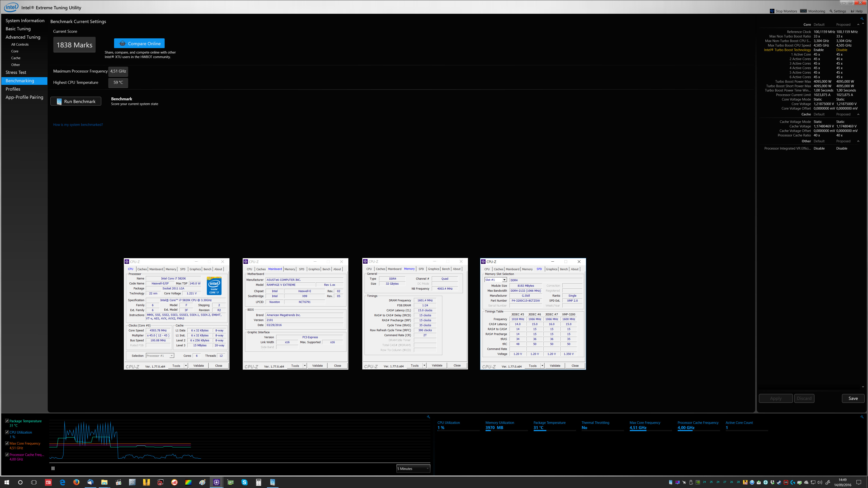Open Profiles in the left navigation
868x488 pixels.
[x=13, y=89]
